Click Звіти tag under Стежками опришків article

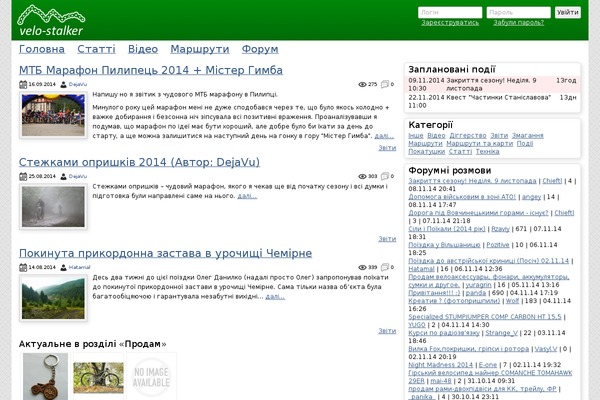click(x=387, y=239)
